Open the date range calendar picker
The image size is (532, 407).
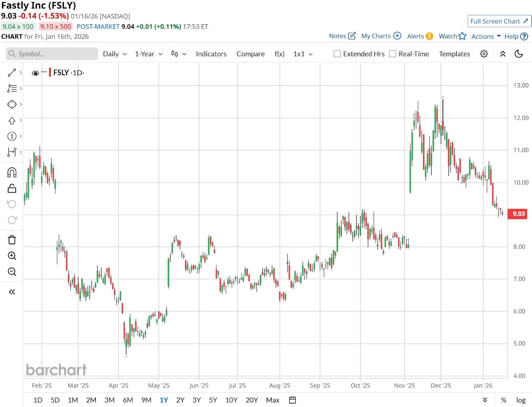point(292,400)
